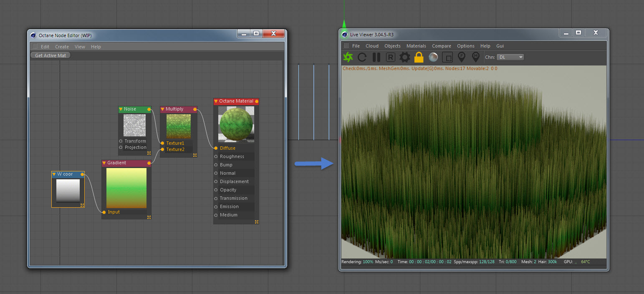This screenshot has width=644, height=294.
Task: Click Displacement port on Octane Material
Action: click(x=216, y=181)
